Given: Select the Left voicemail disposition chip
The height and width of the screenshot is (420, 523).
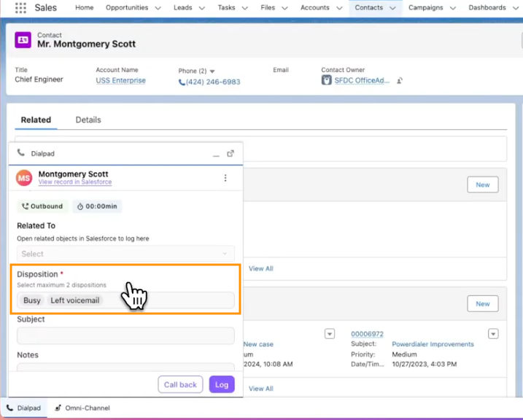Looking at the screenshot, I should [74, 300].
